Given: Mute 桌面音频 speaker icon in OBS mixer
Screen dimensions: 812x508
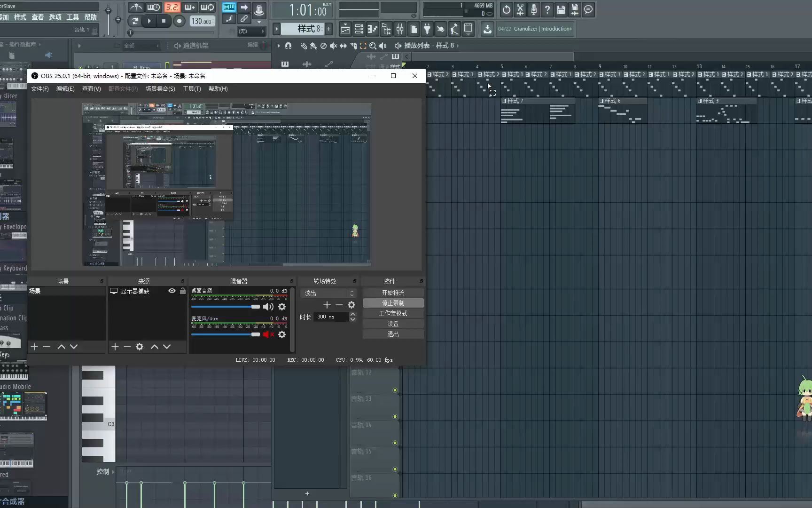Looking at the screenshot, I should click(x=268, y=307).
